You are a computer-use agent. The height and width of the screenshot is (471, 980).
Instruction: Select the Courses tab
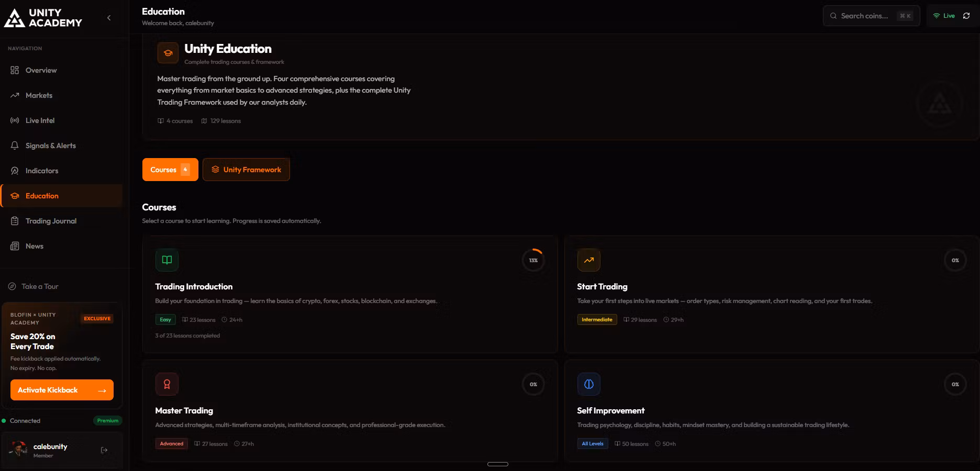[x=170, y=170]
